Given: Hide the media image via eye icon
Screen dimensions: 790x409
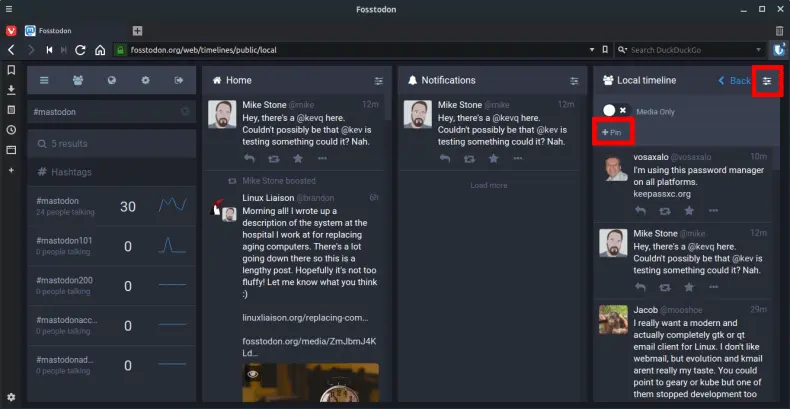Looking at the screenshot, I should 254,373.
